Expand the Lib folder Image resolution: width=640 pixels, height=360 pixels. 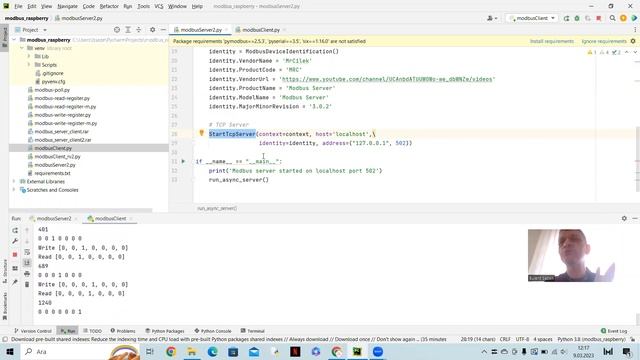click(29, 56)
